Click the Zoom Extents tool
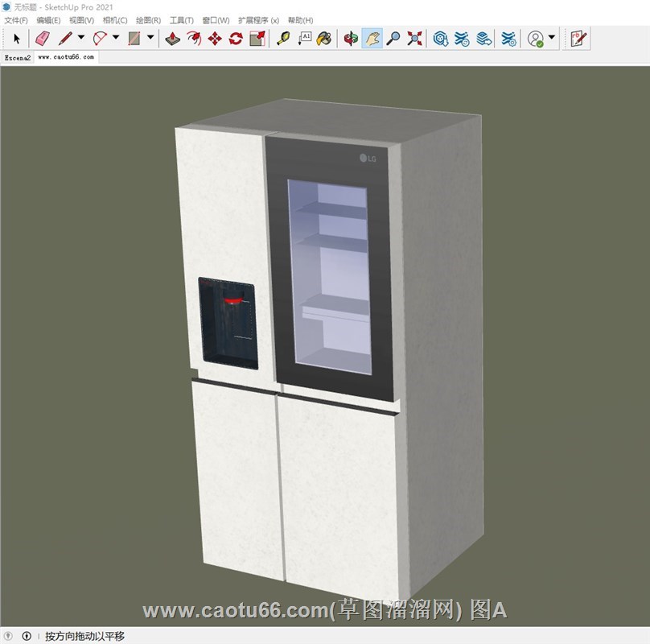Viewport: 650px width, 644px height. 414,38
